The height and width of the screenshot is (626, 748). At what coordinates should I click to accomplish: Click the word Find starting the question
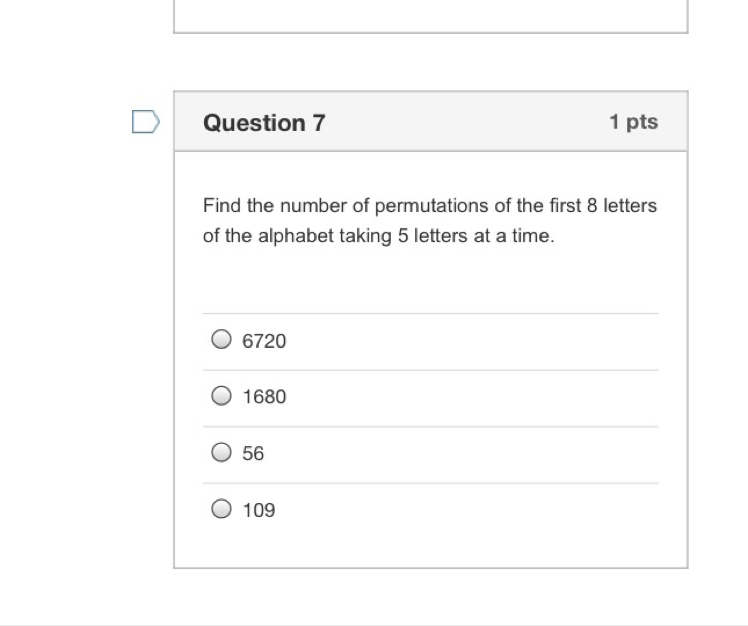click(223, 206)
